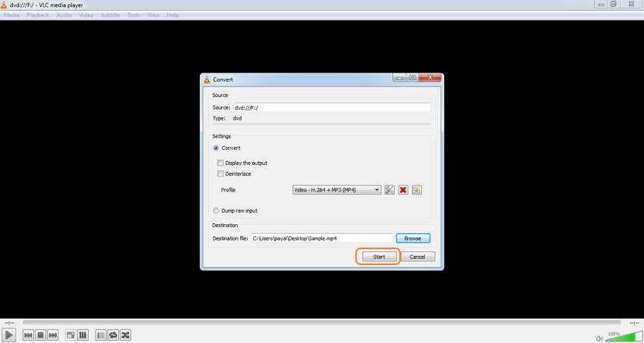This screenshot has width=644, height=343.
Task: Toggle fullscreen video icon
Action: pyautogui.click(x=70, y=335)
